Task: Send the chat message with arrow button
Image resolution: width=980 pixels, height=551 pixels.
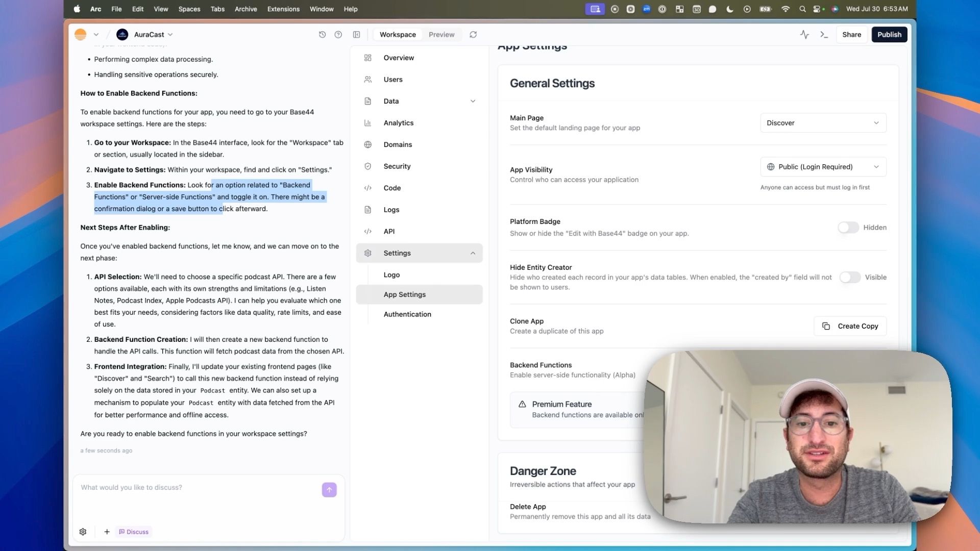Action: (x=329, y=490)
